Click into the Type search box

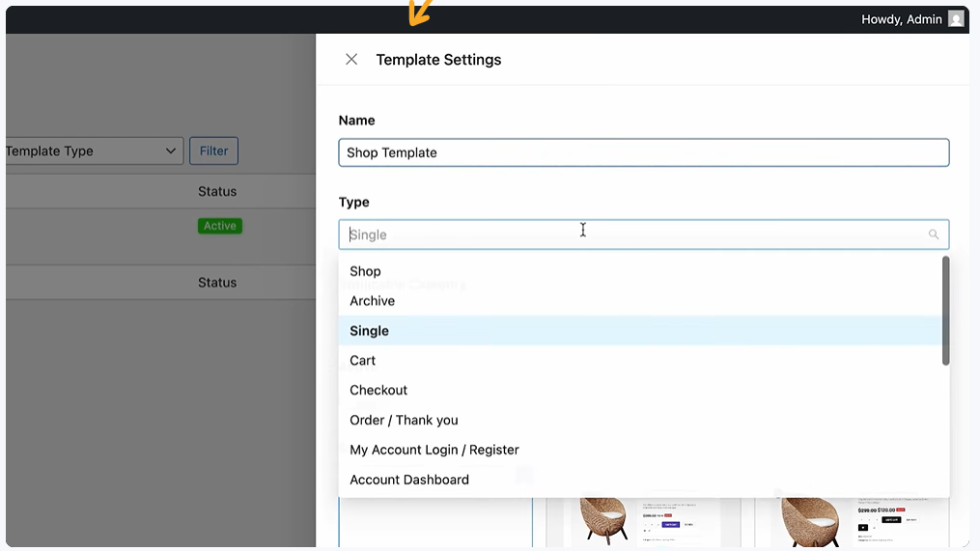tap(628, 234)
